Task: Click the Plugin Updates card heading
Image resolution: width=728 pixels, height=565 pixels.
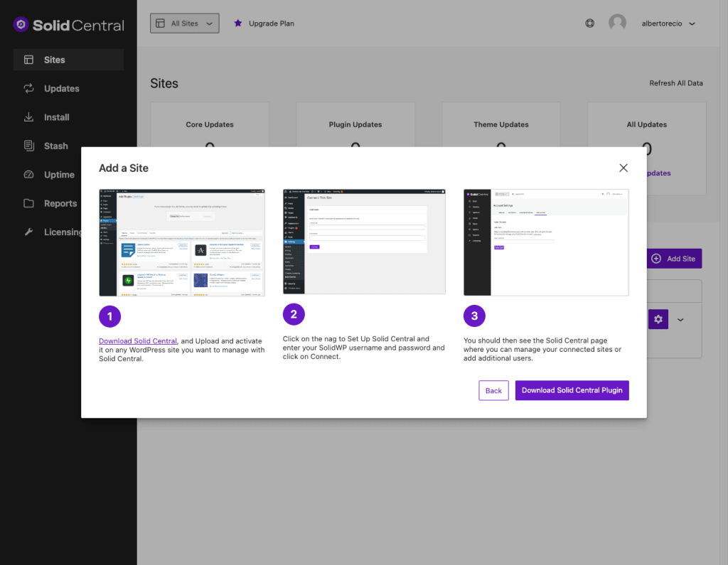Action: point(355,124)
